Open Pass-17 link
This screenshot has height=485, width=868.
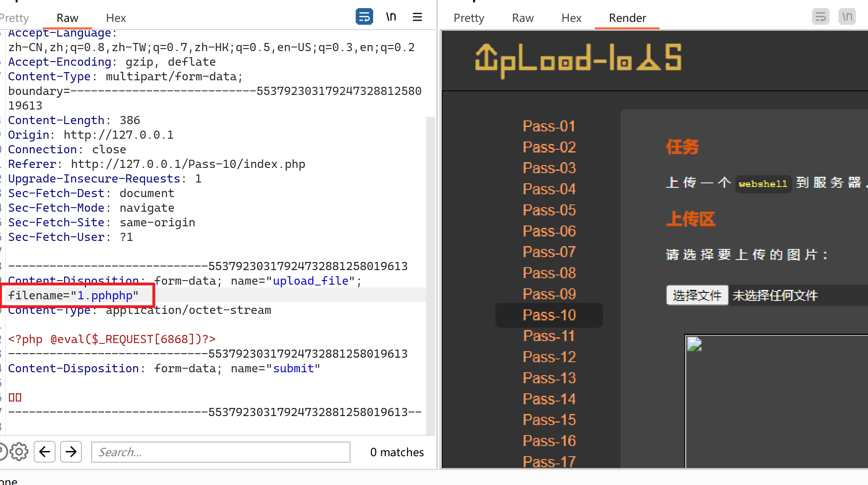tap(549, 461)
